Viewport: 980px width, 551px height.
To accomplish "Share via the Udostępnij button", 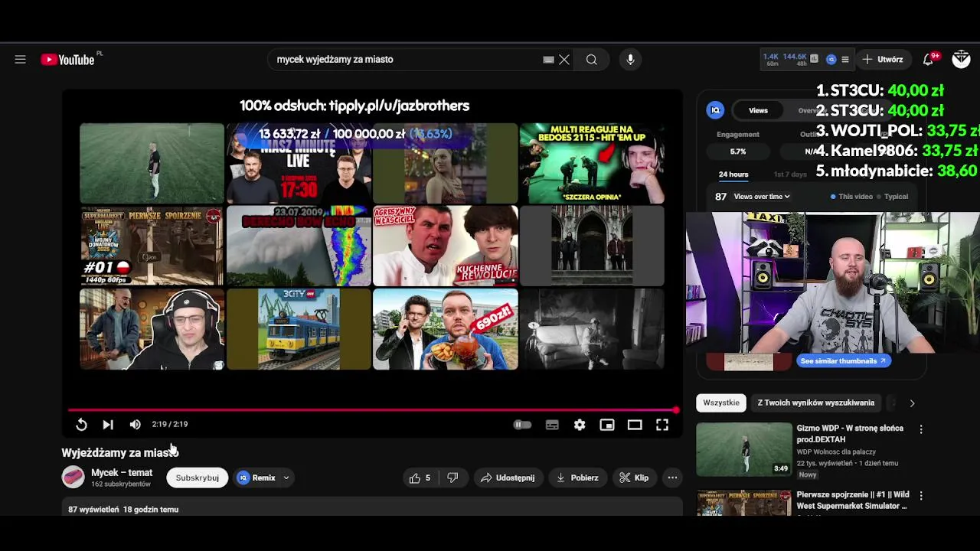I will (508, 478).
